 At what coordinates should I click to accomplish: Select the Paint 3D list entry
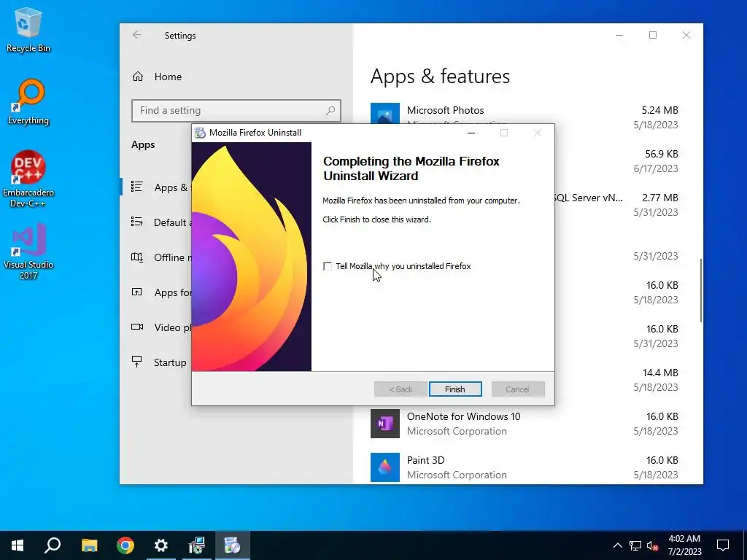524,467
